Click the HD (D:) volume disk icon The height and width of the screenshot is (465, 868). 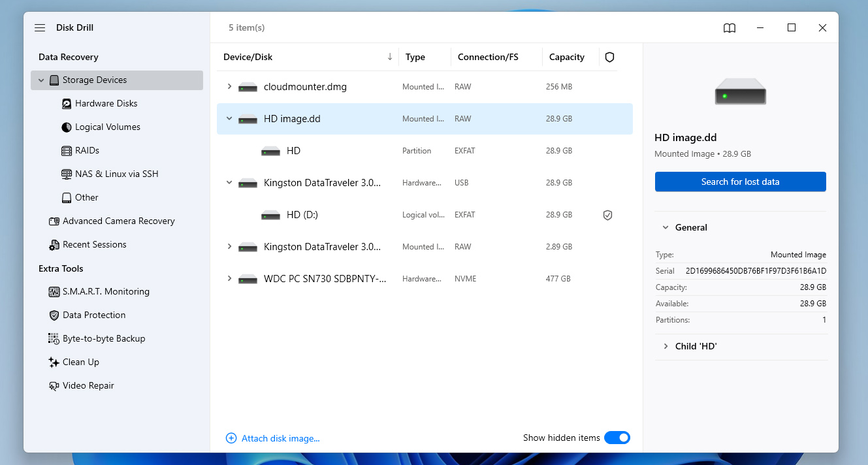pyautogui.click(x=271, y=215)
